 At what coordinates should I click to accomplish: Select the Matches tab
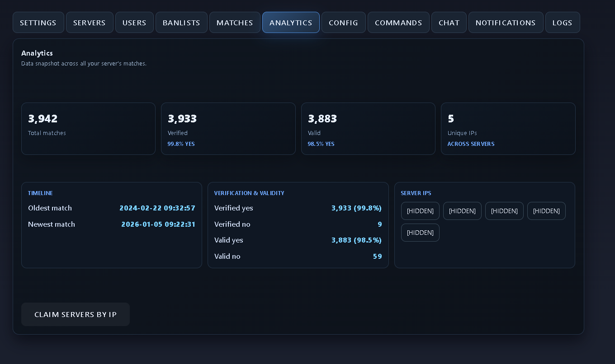click(235, 23)
